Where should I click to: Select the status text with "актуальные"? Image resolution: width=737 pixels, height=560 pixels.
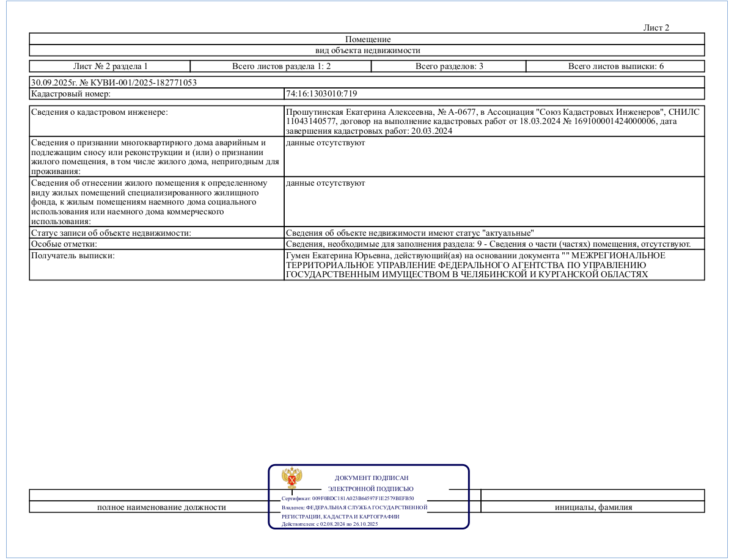click(410, 233)
